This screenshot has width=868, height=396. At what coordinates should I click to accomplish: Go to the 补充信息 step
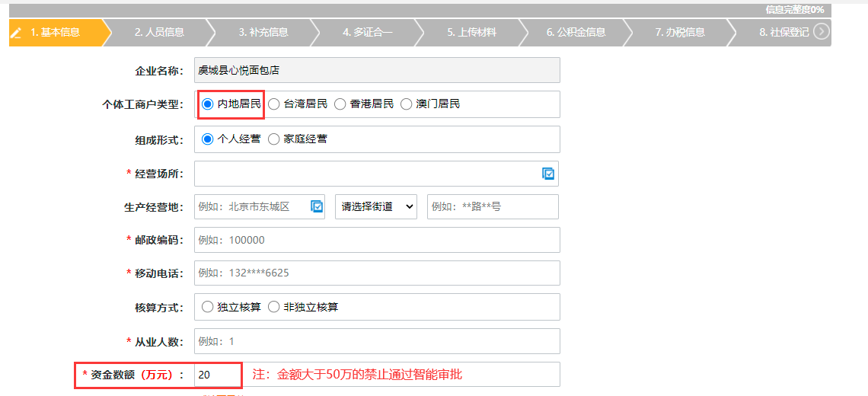(263, 32)
